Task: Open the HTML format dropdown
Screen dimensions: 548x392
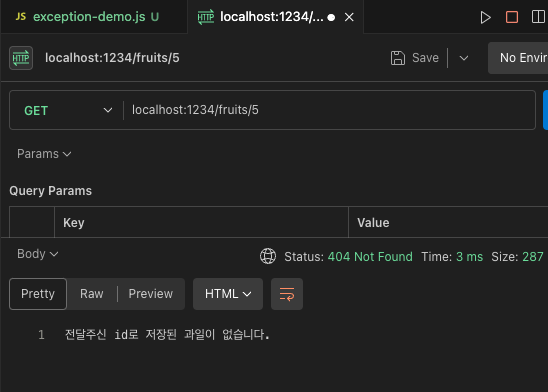Action: (x=228, y=294)
